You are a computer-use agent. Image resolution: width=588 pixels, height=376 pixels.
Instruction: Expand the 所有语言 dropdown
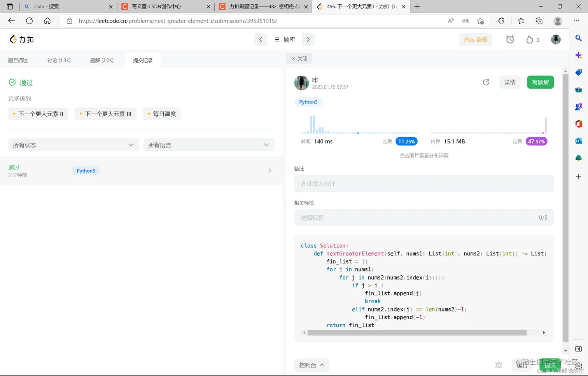tap(209, 145)
